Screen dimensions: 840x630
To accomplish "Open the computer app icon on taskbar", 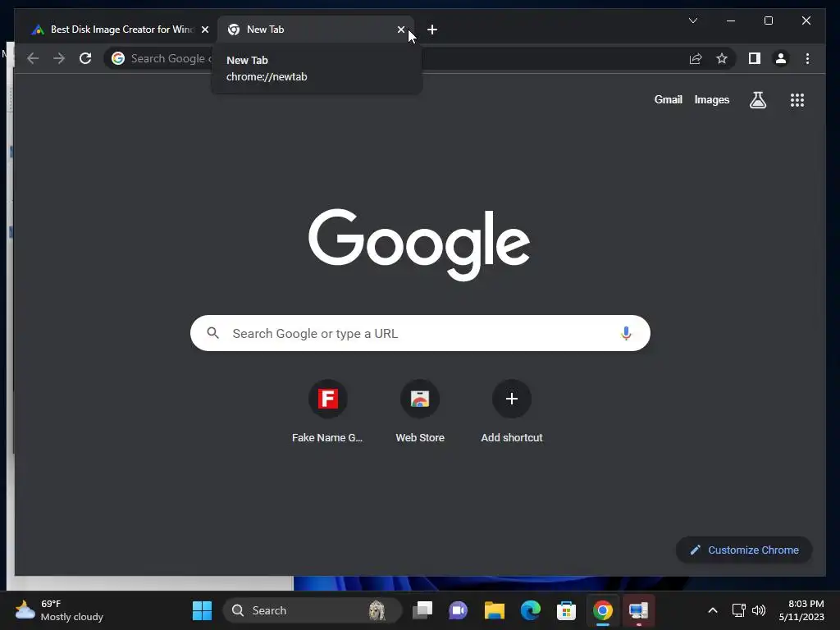I will (x=638, y=610).
